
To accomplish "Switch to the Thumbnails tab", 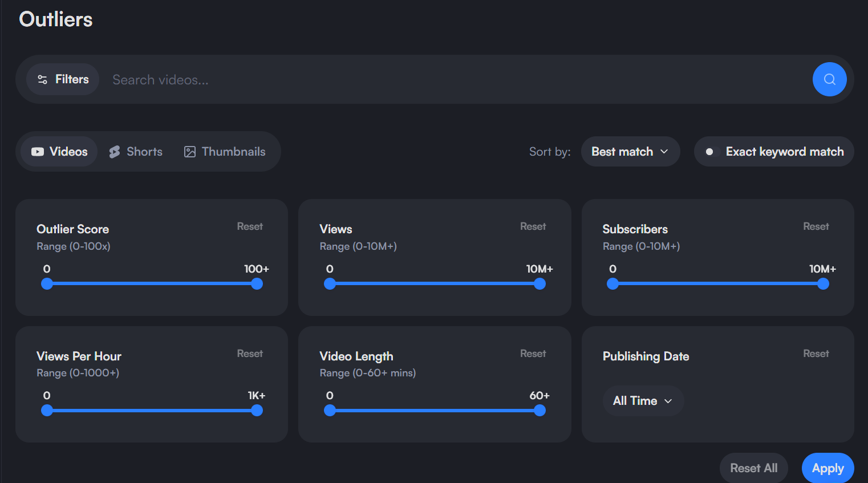I will [x=225, y=151].
